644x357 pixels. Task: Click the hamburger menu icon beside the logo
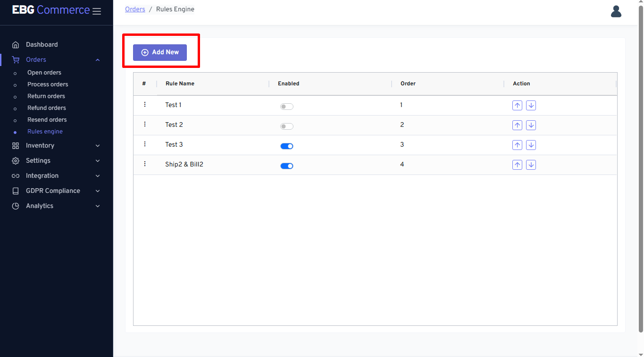pos(97,11)
